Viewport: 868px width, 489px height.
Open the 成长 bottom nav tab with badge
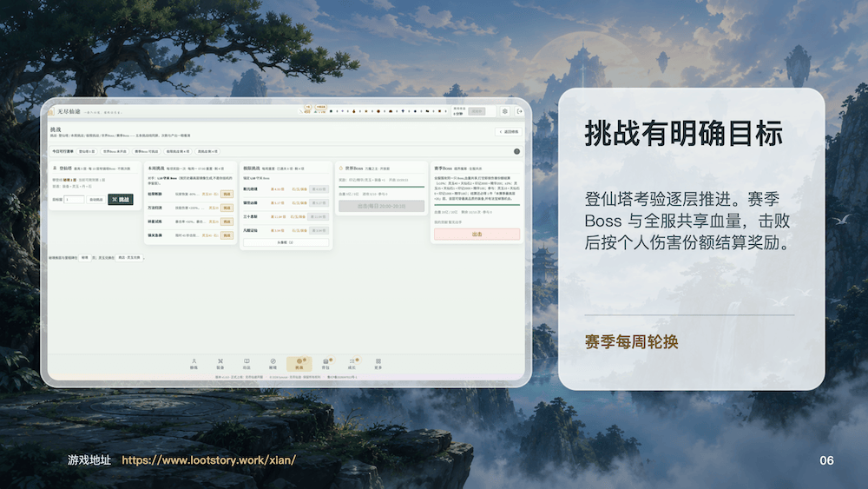click(352, 364)
